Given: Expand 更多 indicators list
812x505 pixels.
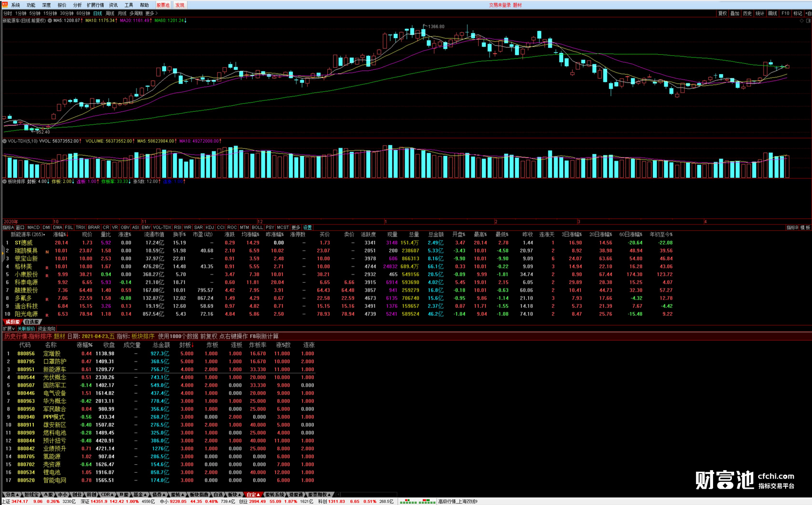Looking at the screenshot, I should pos(296,228).
